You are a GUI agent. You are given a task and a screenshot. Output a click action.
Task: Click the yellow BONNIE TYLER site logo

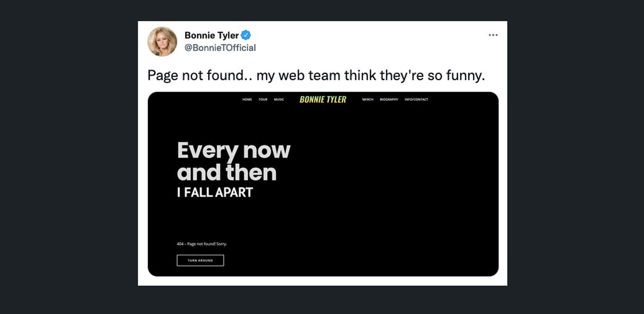click(323, 100)
